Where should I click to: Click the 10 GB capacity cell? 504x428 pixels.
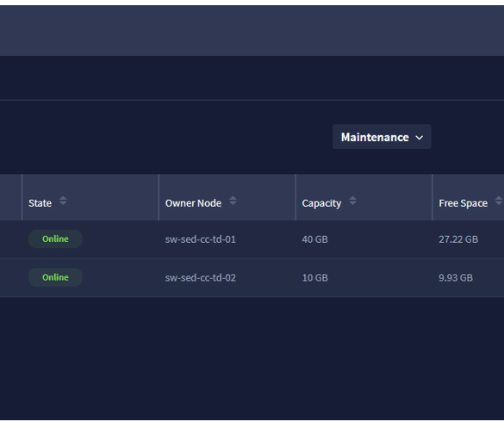click(314, 277)
